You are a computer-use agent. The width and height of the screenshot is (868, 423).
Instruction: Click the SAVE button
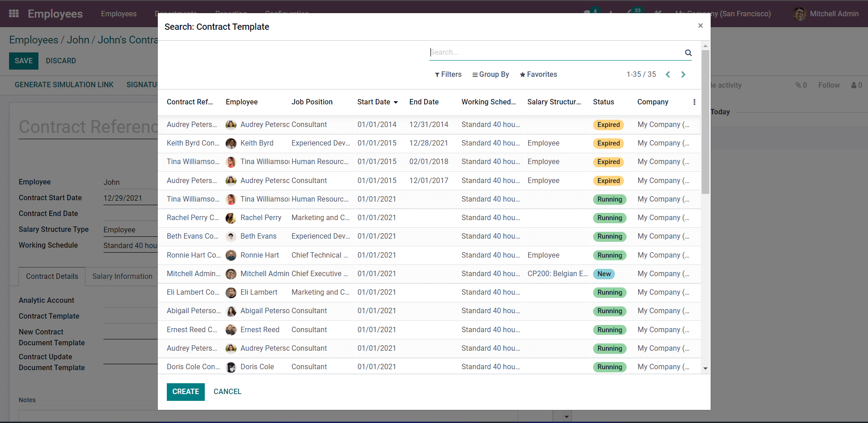[x=24, y=61]
